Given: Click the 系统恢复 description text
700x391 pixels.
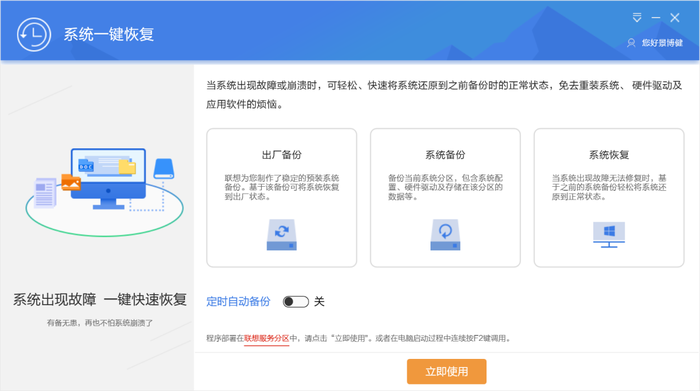Looking at the screenshot, I should (609, 187).
